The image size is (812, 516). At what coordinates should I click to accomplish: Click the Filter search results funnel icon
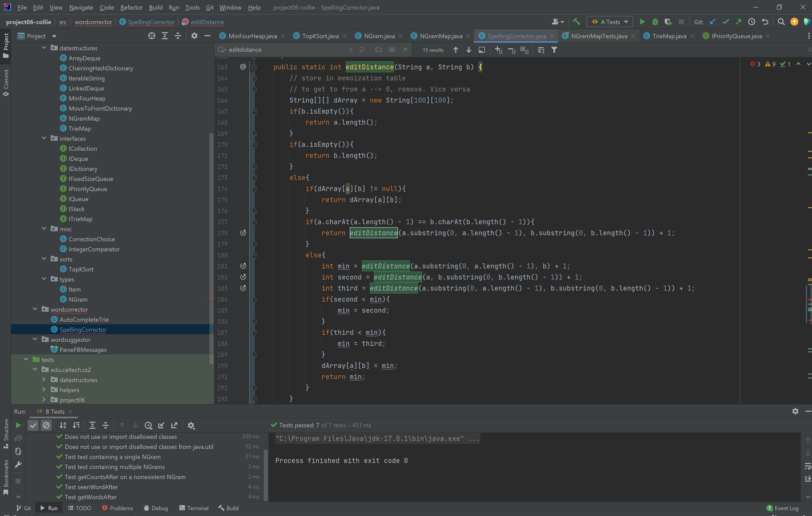(x=554, y=50)
